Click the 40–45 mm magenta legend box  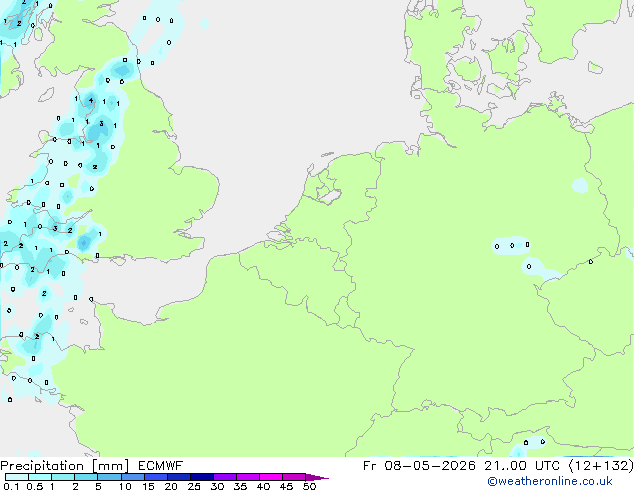[x=271, y=477]
